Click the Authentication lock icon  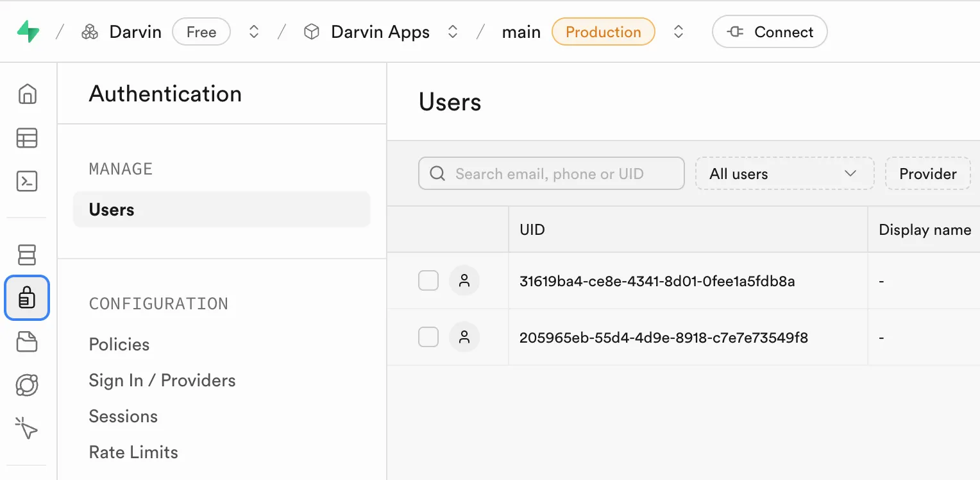pyautogui.click(x=27, y=298)
